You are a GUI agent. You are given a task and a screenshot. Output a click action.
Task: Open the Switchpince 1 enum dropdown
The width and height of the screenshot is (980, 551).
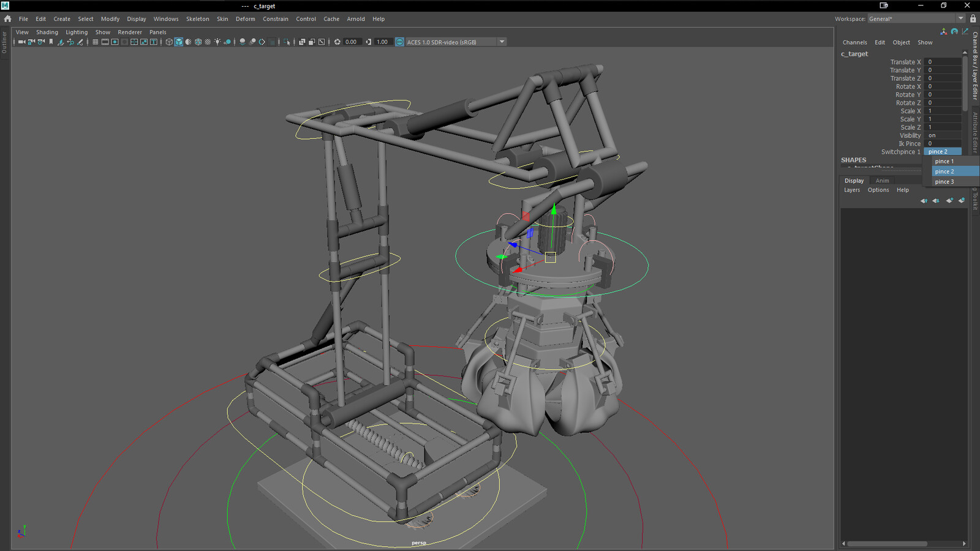tap(943, 152)
